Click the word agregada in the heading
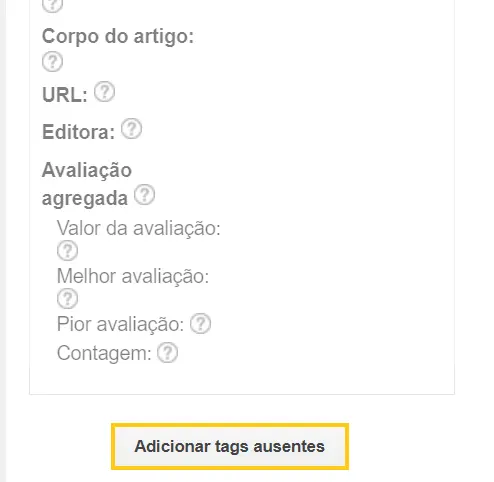 coord(85,199)
